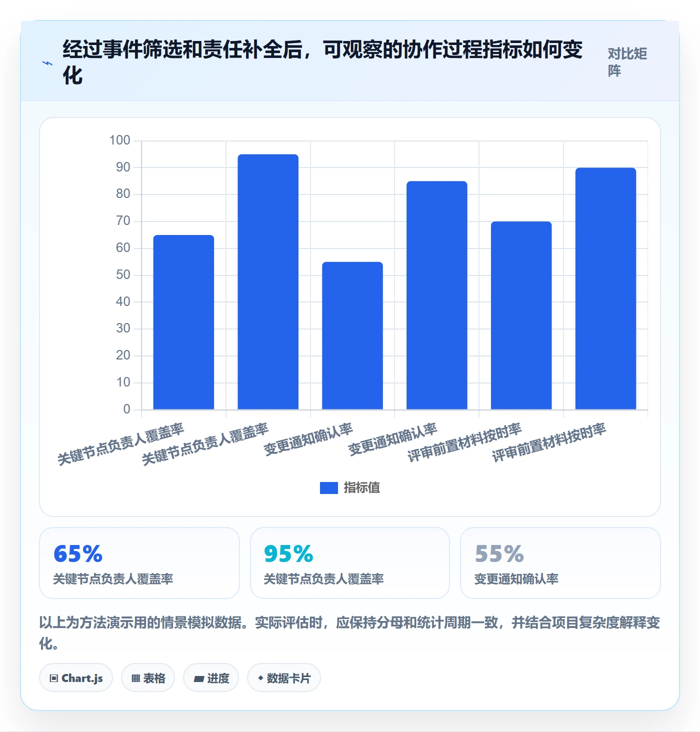The image size is (700, 732).
Task: Click the card title starting with 经过事件筛选
Action: 322,62
